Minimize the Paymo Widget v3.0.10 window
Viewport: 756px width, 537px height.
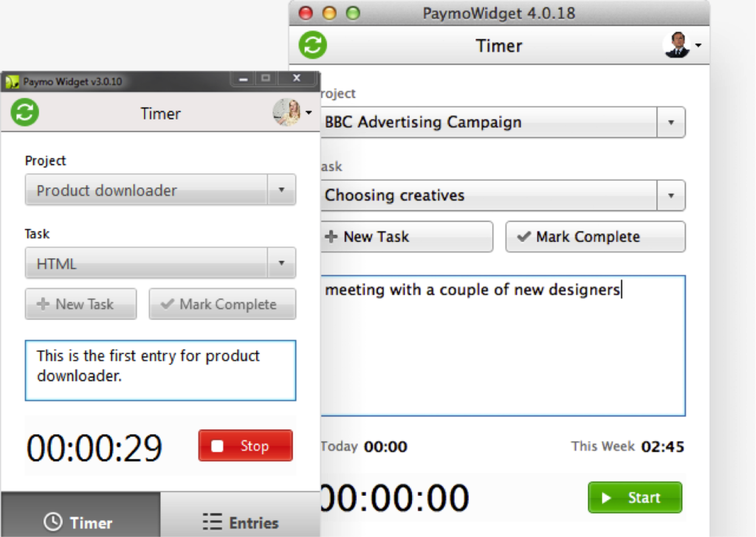pyautogui.click(x=244, y=78)
